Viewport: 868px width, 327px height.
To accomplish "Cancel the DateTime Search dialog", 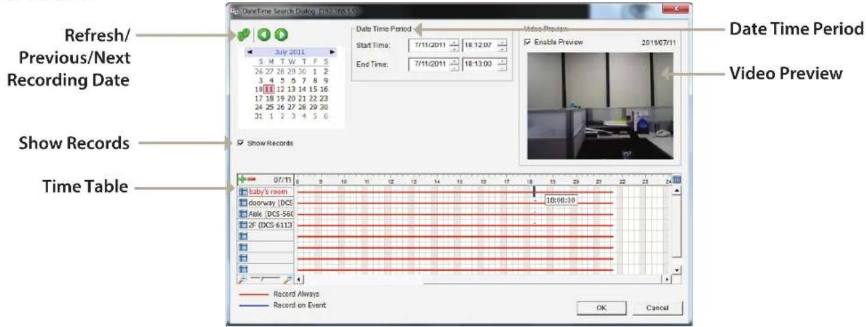I will [x=657, y=309].
